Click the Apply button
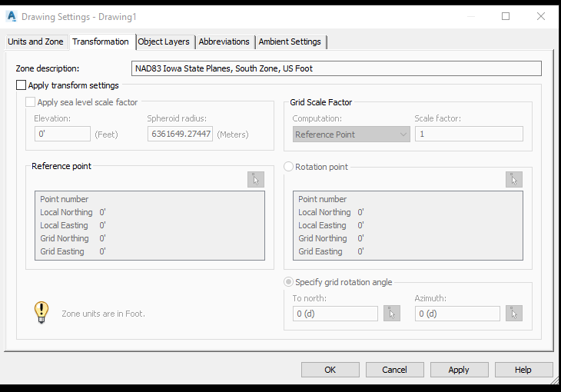Screen dimensions: 561x392 (459, 370)
